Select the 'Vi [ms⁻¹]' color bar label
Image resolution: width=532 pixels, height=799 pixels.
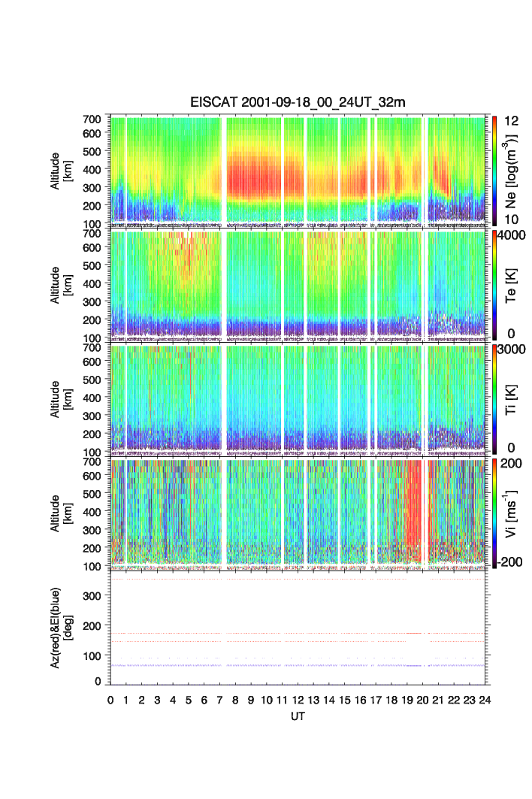512,513
